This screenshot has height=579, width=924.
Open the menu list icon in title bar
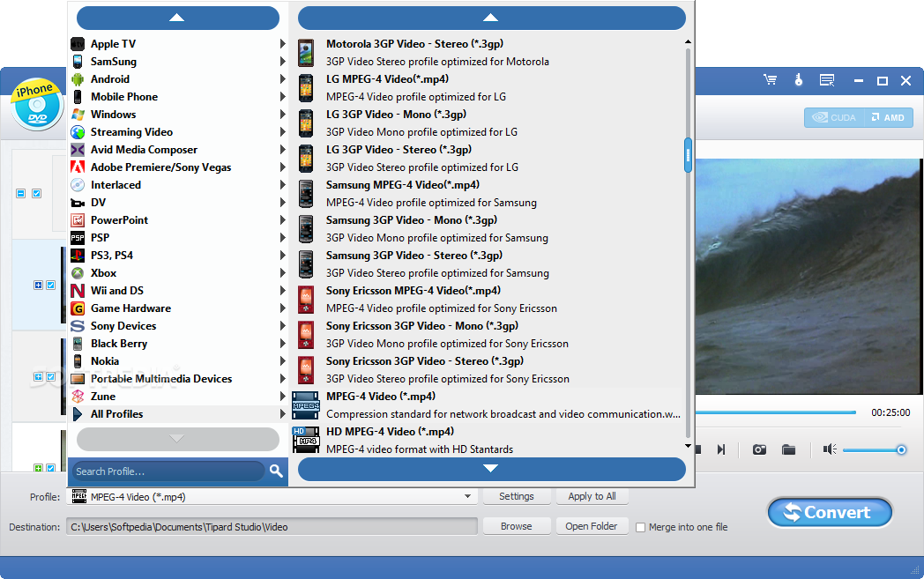point(827,80)
